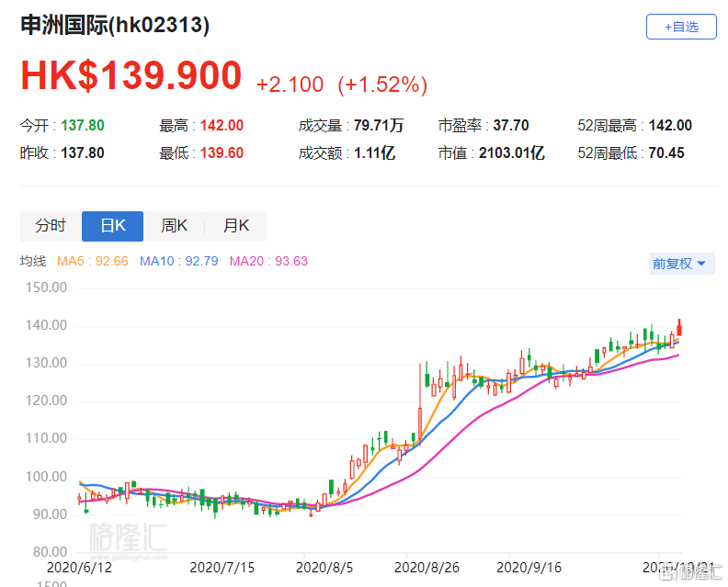The width and height of the screenshot is (728, 587).
Task: Open the 周K weekly chart tab
Action: coord(174,226)
